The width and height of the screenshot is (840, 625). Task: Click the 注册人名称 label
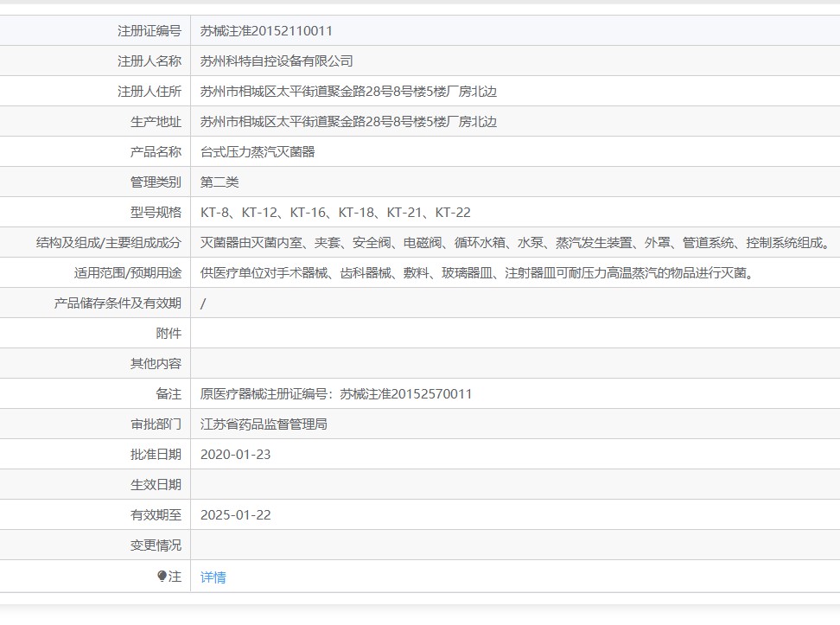(x=150, y=61)
